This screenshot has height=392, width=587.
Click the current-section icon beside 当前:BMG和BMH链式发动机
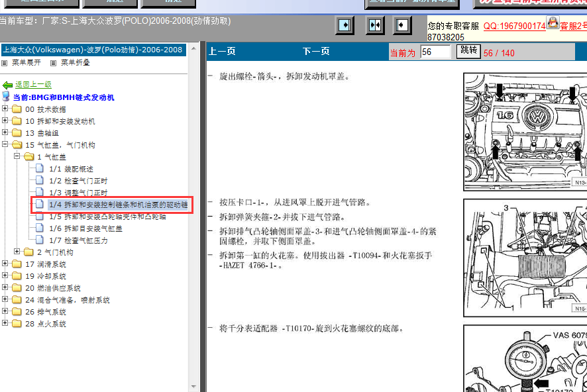coord(6,96)
